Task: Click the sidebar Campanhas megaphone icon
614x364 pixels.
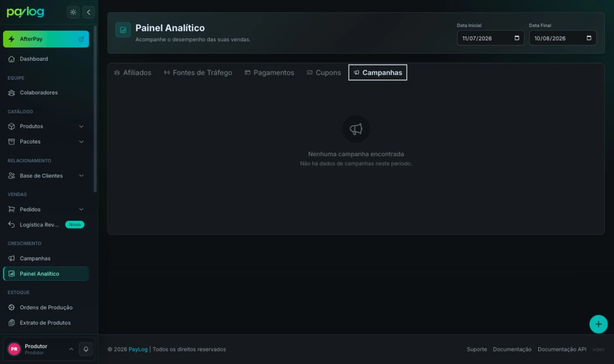Action: 11,258
